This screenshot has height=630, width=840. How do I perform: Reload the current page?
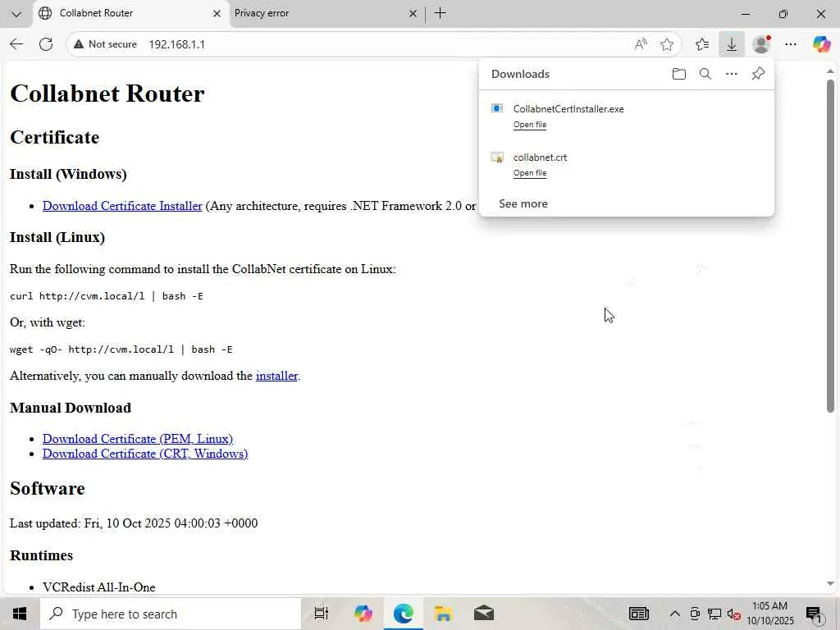point(46,44)
